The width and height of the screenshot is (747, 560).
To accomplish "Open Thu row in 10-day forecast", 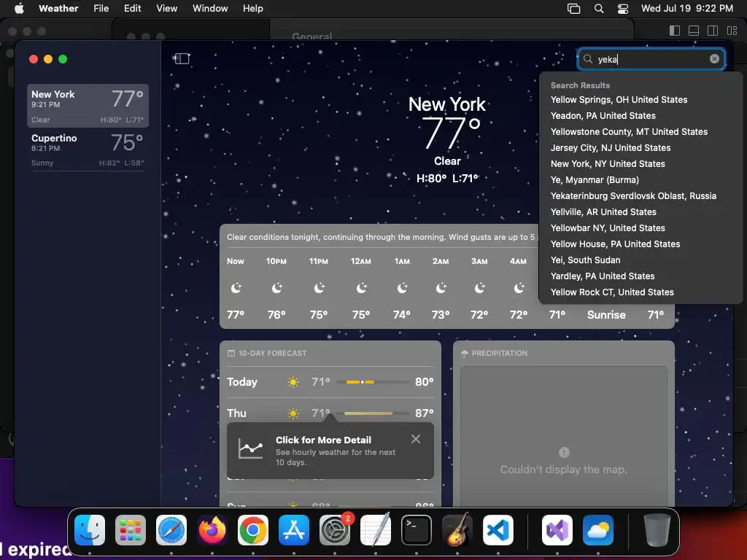I will [330, 413].
